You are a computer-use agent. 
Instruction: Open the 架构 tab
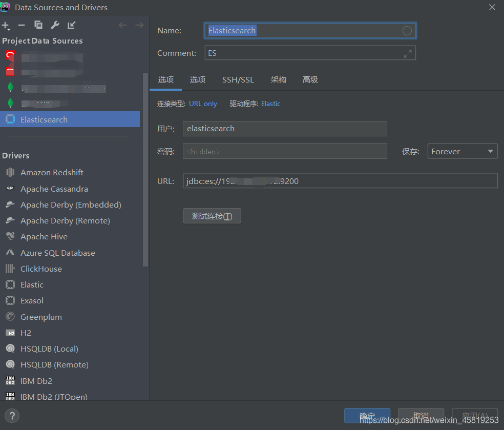[278, 80]
